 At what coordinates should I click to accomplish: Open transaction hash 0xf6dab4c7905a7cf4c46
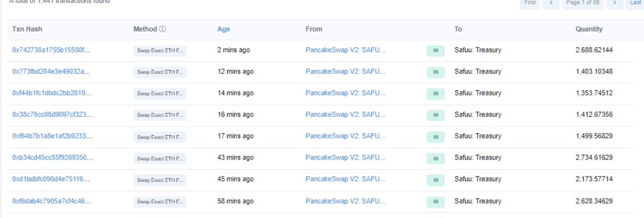[x=52, y=201]
